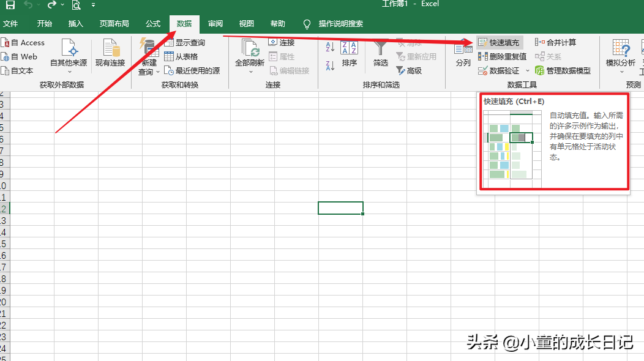Click 合并计算 consolidate
Image resolution: width=644 pixels, height=361 pixels.
tap(556, 43)
